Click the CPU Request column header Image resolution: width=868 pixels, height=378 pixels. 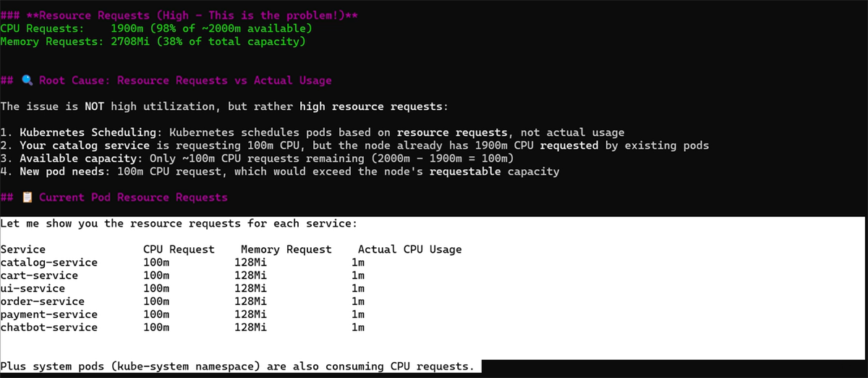(179, 249)
